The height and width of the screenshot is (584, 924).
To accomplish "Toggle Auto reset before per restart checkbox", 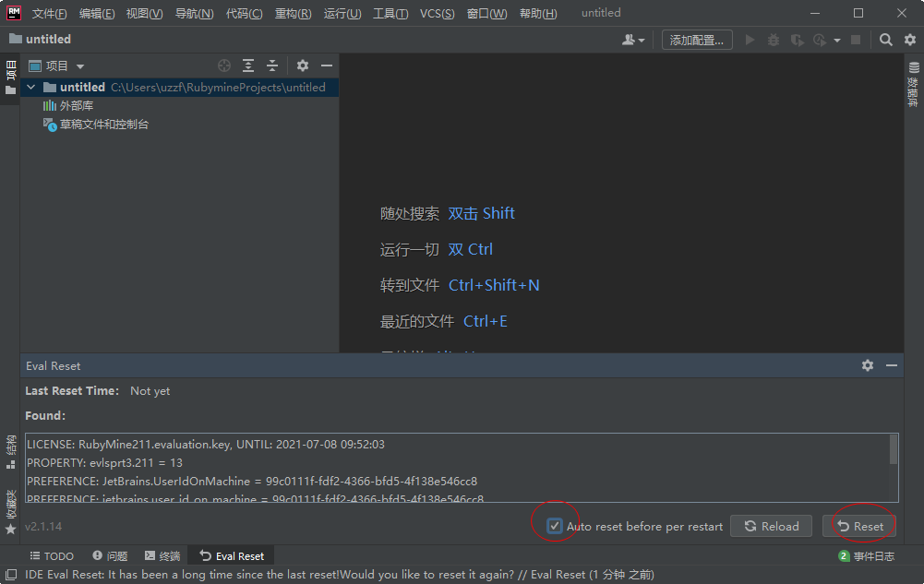I will click(554, 526).
